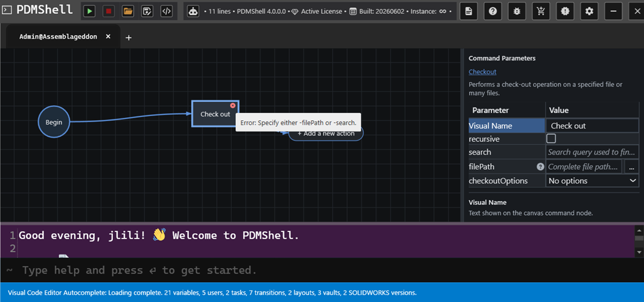
Task: Toggle the recursive checkbox
Action: [x=551, y=138]
